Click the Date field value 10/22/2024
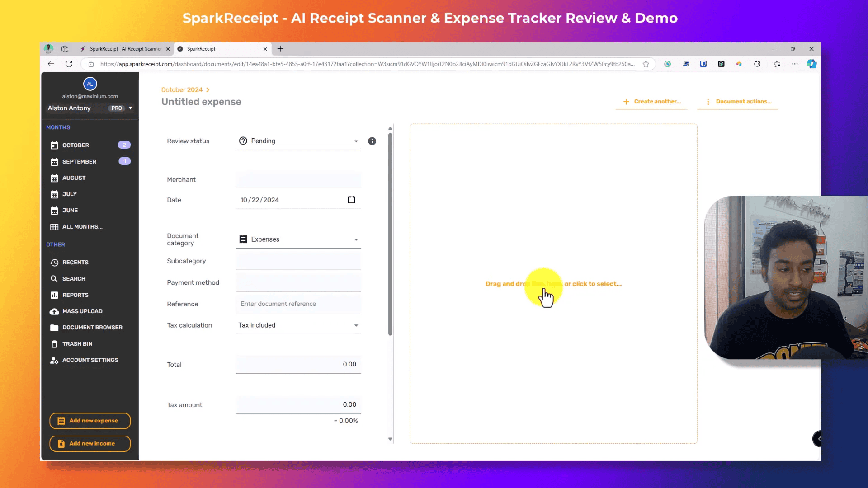This screenshot has height=488, width=868. tap(259, 200)
